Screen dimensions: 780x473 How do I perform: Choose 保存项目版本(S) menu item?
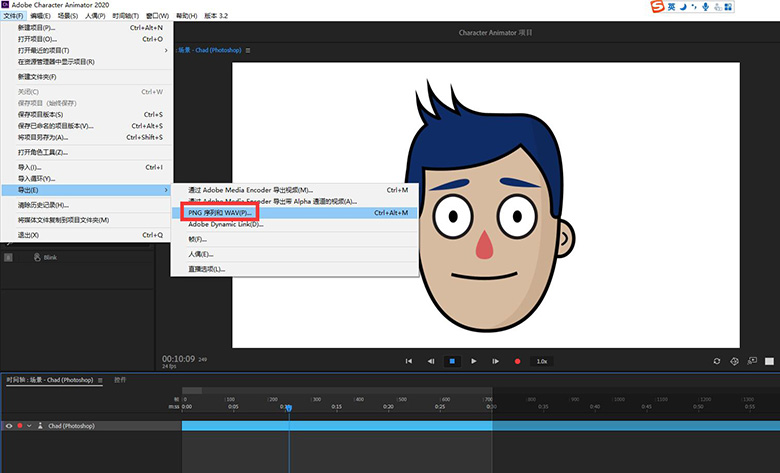(87, 114)
